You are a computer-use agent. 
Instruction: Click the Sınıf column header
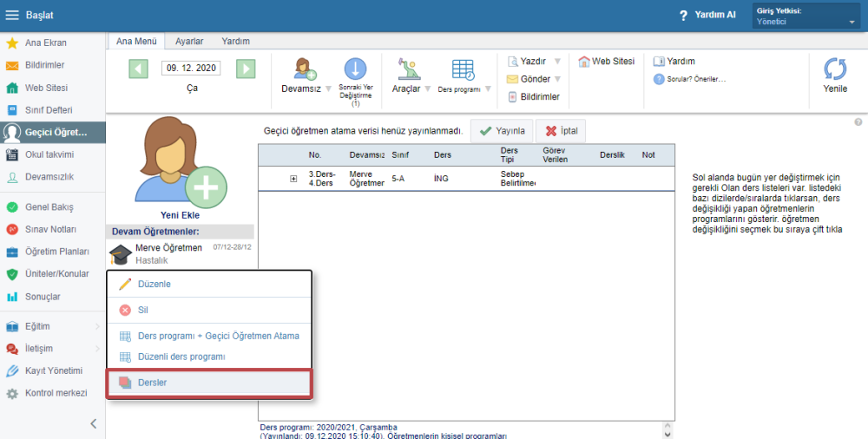(x=400, y=155)
